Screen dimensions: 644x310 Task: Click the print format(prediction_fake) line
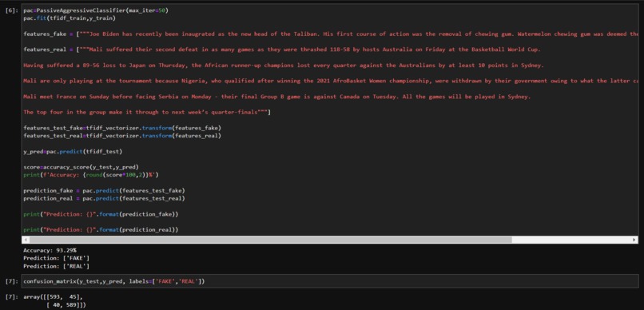[x=101, y=214]
